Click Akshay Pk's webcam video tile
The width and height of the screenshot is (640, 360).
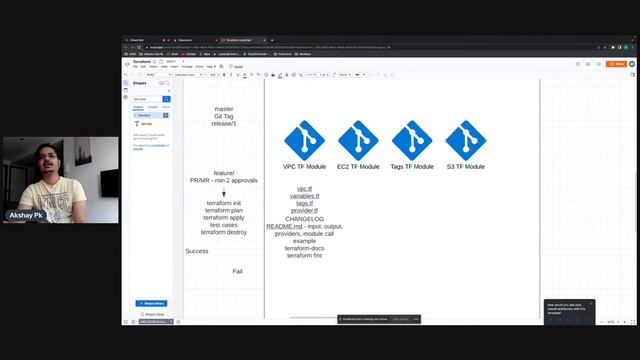(x=61, y=180)
